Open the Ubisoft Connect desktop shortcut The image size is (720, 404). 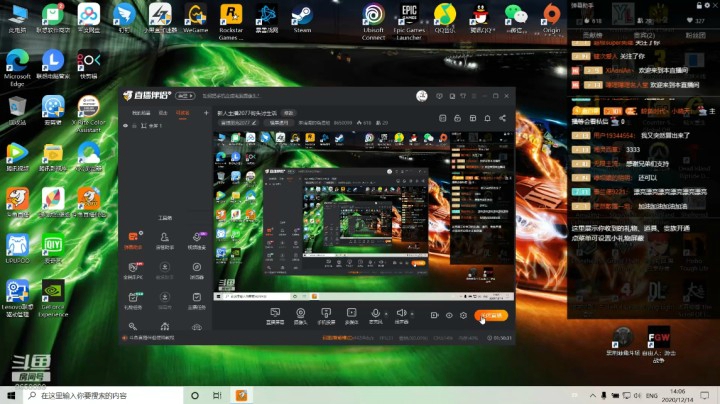click(373, 22)
